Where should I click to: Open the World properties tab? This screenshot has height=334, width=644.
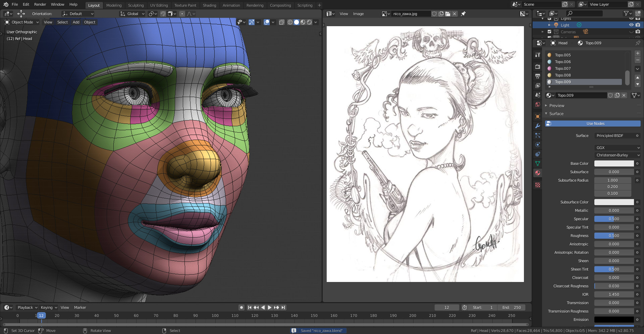click(x=538, y=104)
